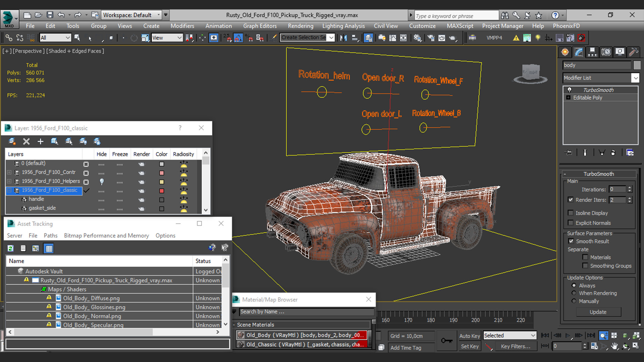
Task: Open the Graph Editors menu
Action: (x=260, y=26)
